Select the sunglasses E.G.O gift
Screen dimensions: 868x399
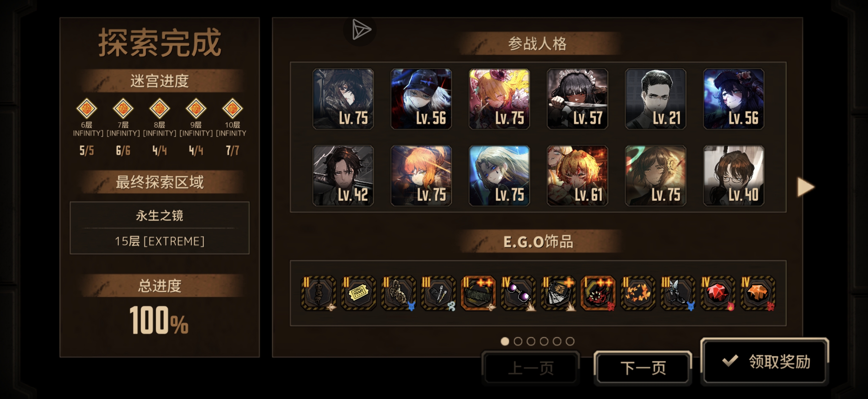[518, 293]
